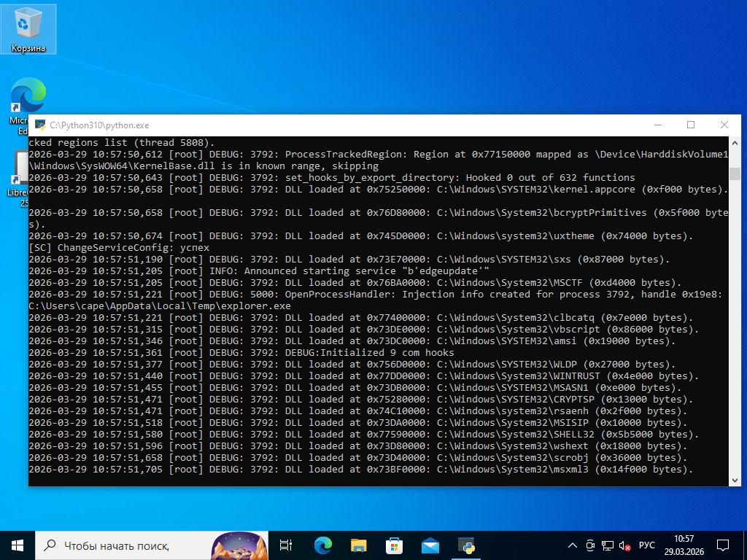Switch the РУС input language indicator
This screenshot has width=747, height=560.
(646, 545)
